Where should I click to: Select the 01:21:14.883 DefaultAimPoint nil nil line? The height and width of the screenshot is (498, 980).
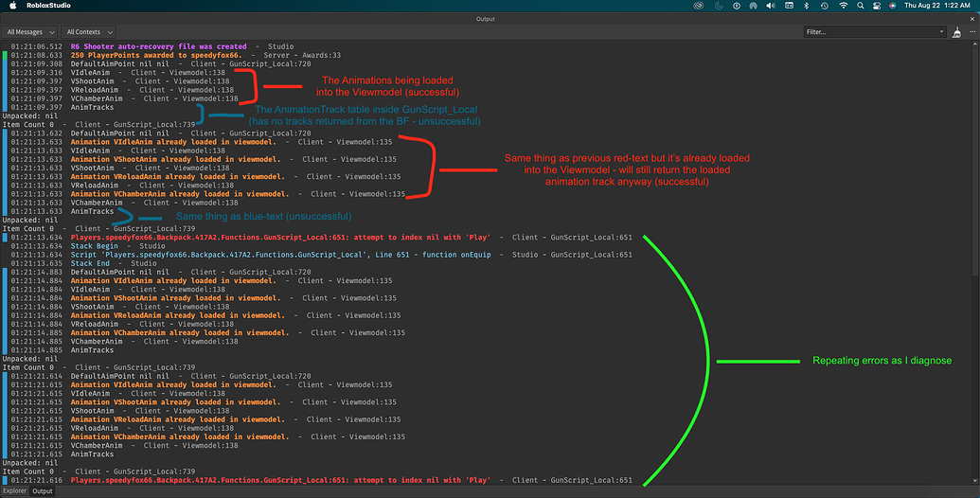point(161,273)
